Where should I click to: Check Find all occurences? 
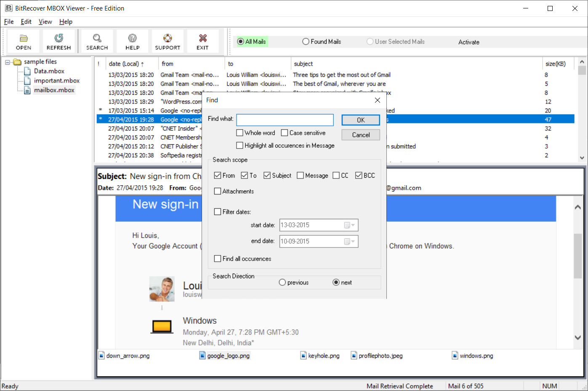(218, 259)
